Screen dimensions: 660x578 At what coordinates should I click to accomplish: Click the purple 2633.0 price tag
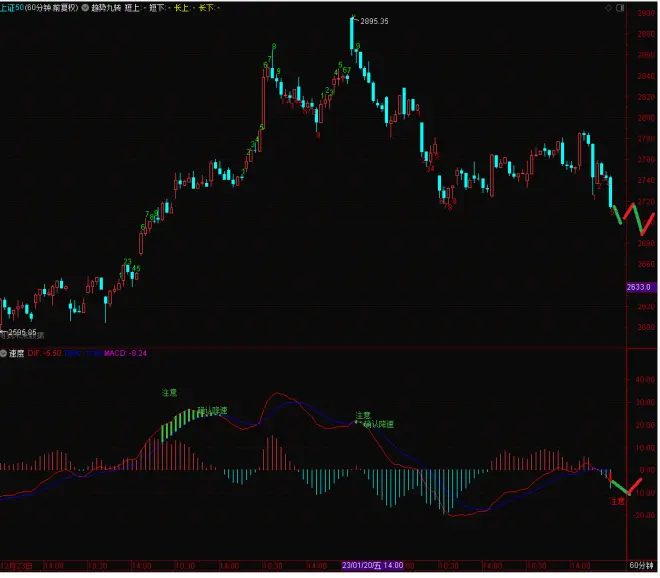(x=639, y=288)
